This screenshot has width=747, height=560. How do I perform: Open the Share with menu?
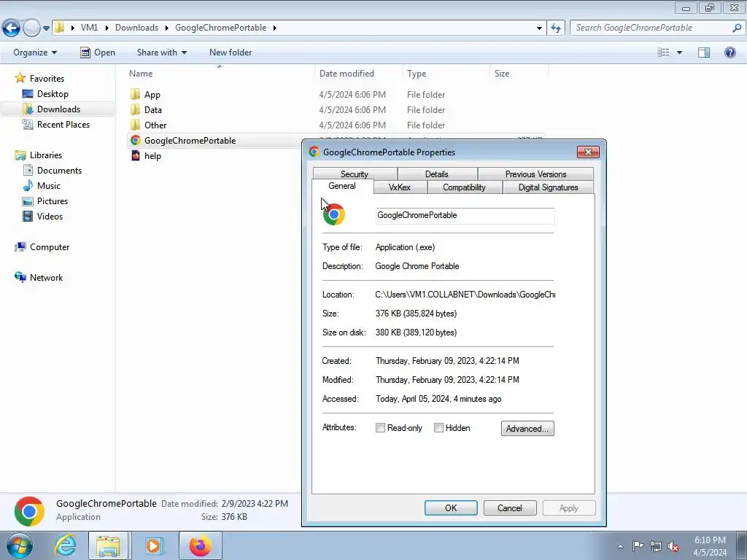162,52
